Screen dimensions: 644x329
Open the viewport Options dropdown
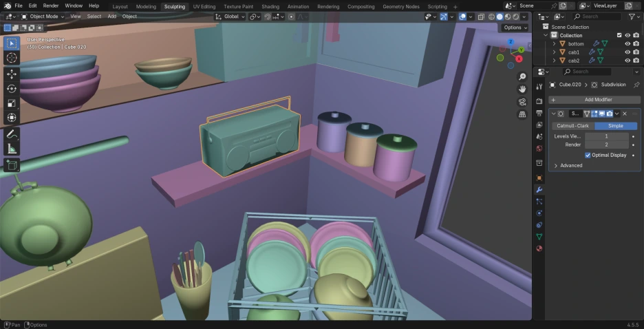[x=515, y=28]
